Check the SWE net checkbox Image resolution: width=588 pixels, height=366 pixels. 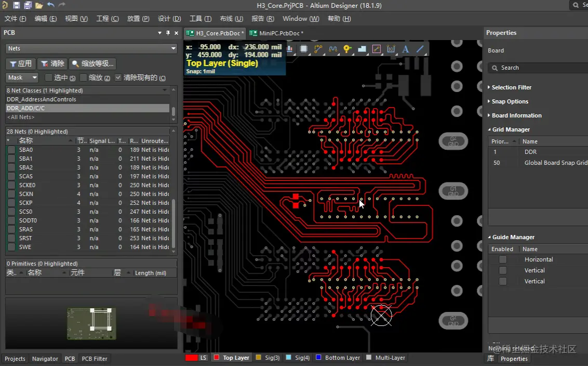(x=11, y=247)
